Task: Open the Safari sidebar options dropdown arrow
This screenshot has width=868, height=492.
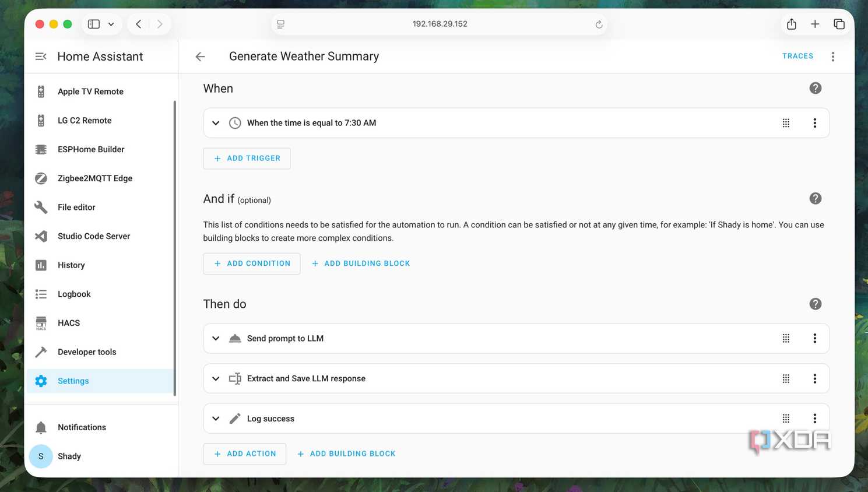Action: [111, 24]
